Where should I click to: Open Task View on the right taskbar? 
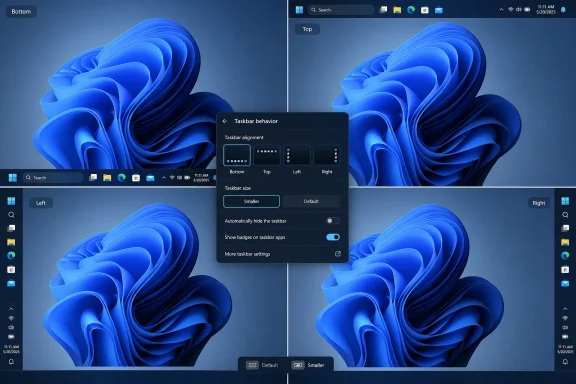click(565, 228)
